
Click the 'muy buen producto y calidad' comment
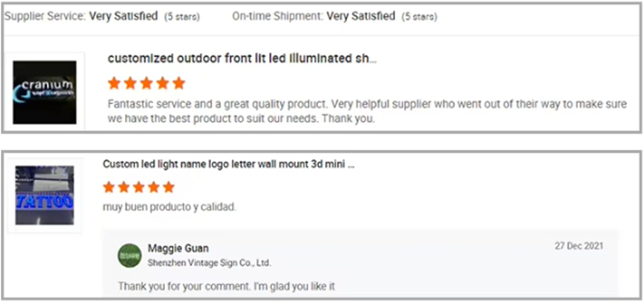[x=169, y=207]
